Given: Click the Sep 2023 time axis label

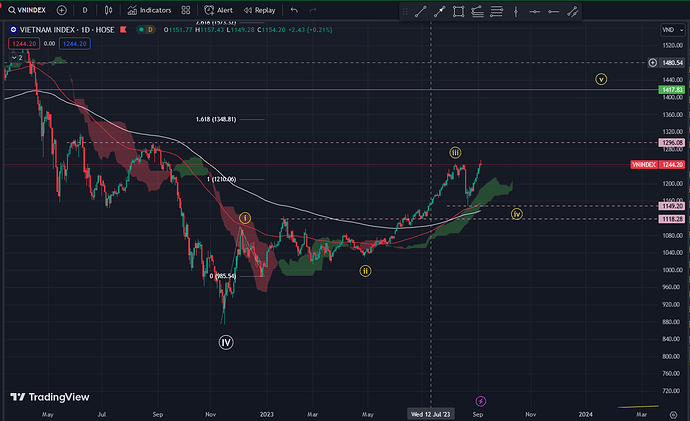Looking at the screenshot, I should 478,414.
